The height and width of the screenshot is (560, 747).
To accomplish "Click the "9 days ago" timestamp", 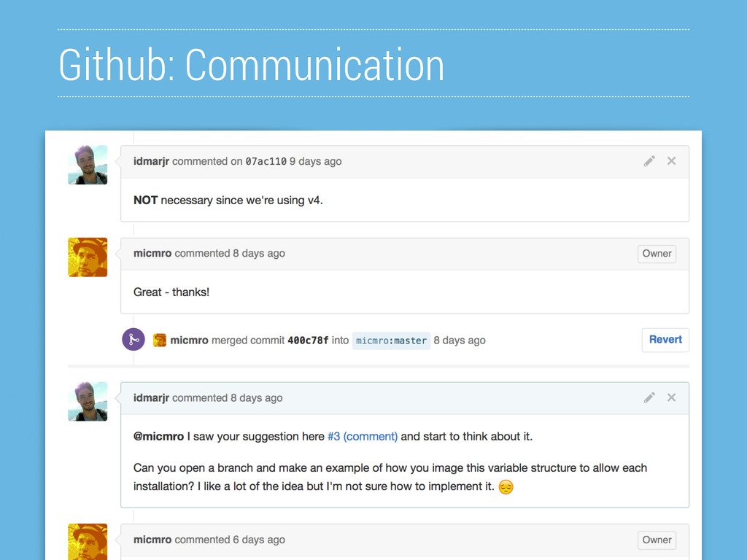I will tap(315, 161).
